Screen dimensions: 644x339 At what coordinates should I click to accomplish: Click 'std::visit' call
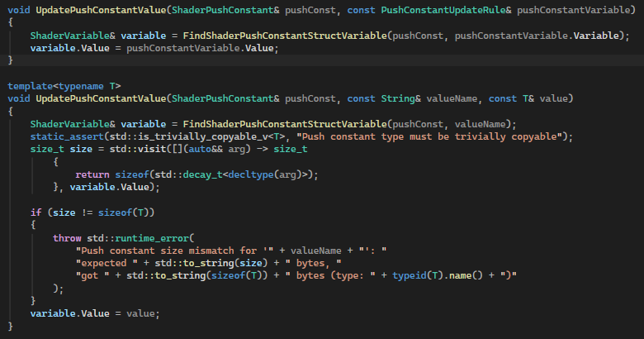click(x=138, y=149)
